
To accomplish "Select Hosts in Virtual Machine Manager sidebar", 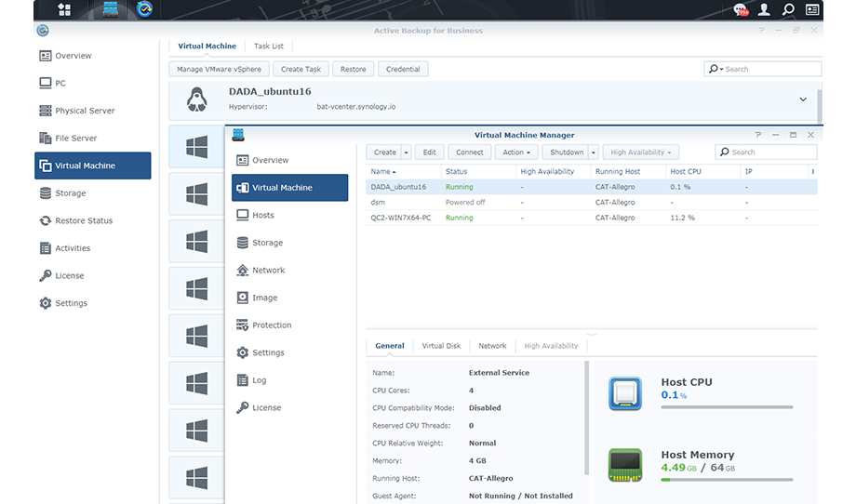I will pyautogui.click(x=262, y=215).
